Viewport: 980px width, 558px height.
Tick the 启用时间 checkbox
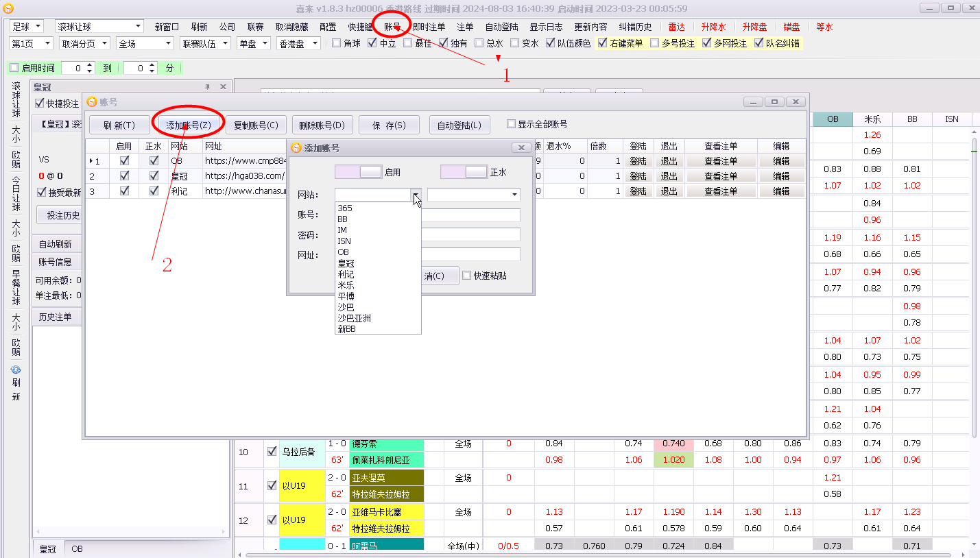[x=14, y=68]
